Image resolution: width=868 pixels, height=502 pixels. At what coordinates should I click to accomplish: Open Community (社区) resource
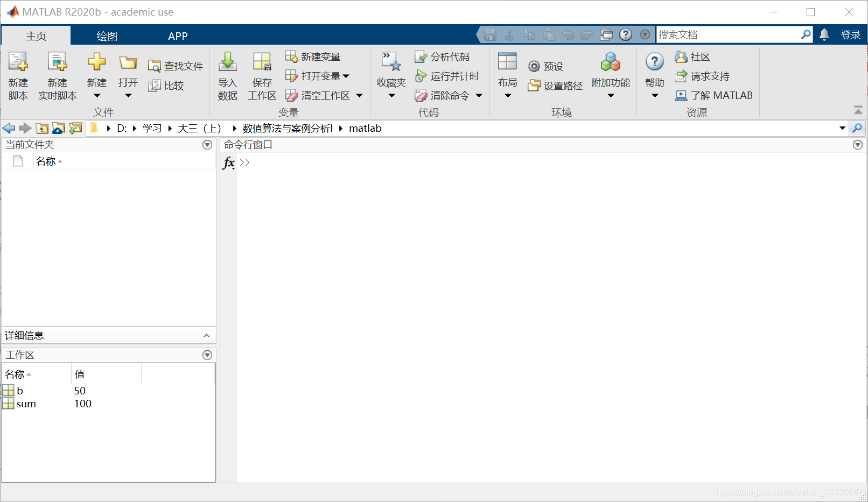coord(692,56)
